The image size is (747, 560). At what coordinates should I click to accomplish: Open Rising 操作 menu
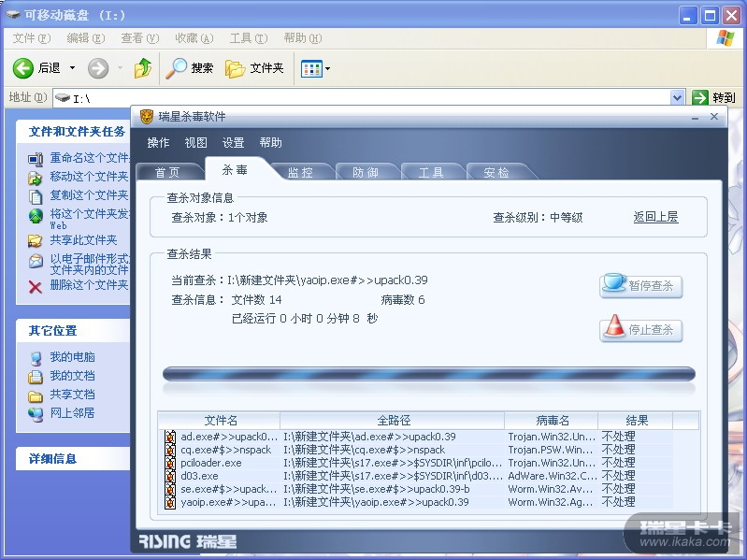pyautogui.click(x=158, y=143)
